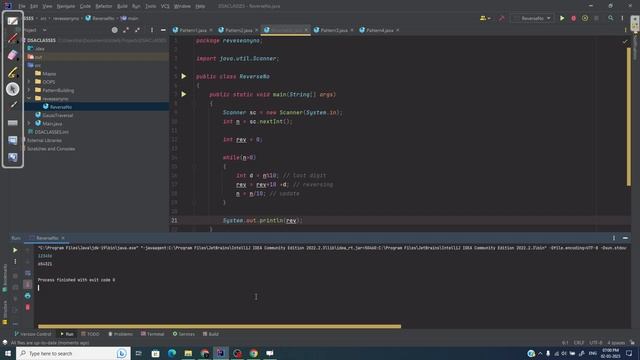
Task: Close the Pattern2.java tab
Action: tap(256, 30)
